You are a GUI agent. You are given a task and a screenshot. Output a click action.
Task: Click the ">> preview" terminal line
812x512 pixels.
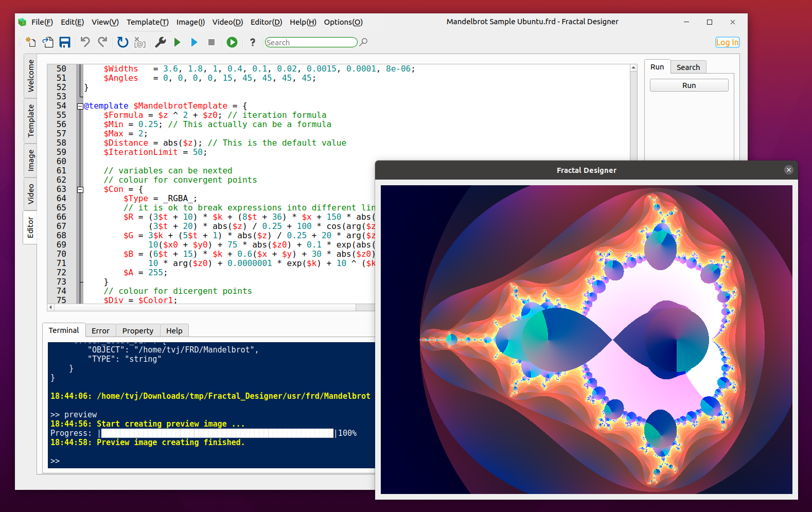pos(74,415)
